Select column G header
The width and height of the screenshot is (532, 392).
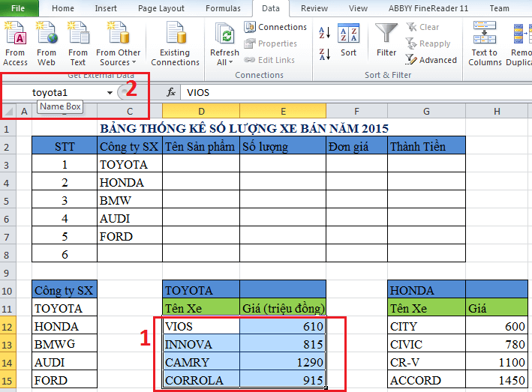(x=426, y=111)
